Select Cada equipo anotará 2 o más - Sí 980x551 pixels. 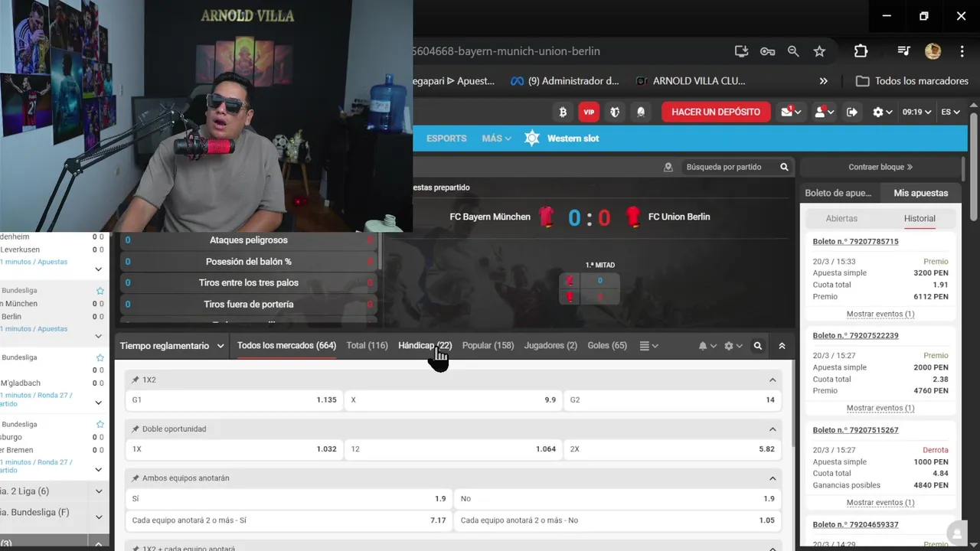(x=289, y=520)
